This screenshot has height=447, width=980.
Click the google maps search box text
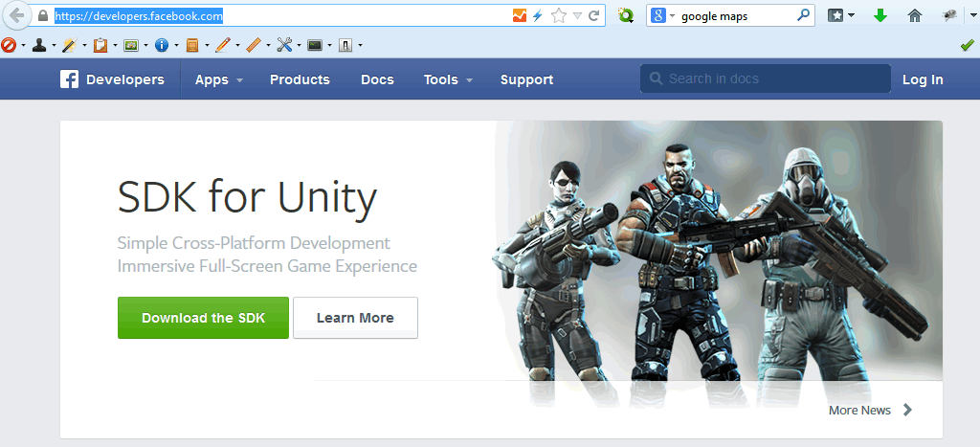714,16
